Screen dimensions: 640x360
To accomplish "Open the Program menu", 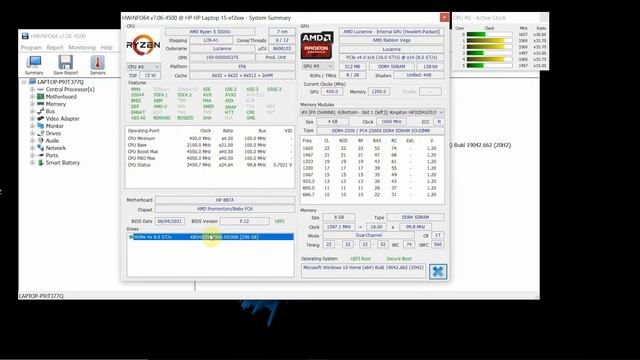I will point(31,48).
